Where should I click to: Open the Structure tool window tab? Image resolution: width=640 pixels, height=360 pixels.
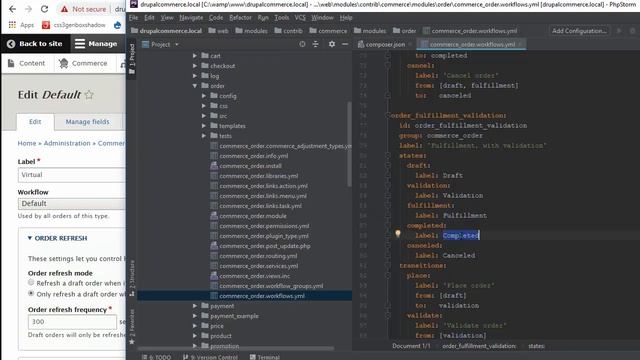pyautogui.click(x=132, y=278)
